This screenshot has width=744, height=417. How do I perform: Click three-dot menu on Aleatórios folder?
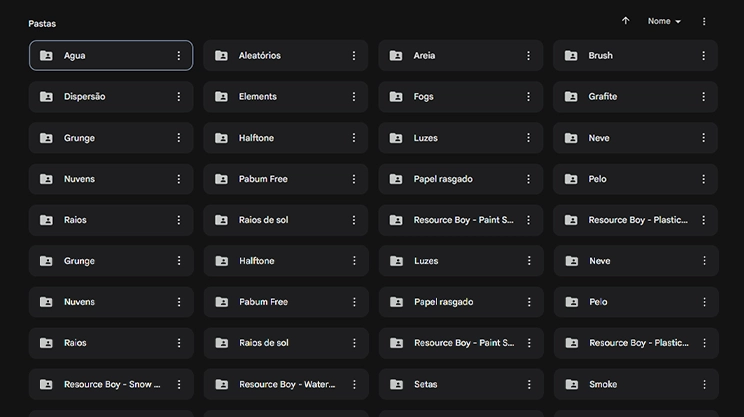(354, 56)
